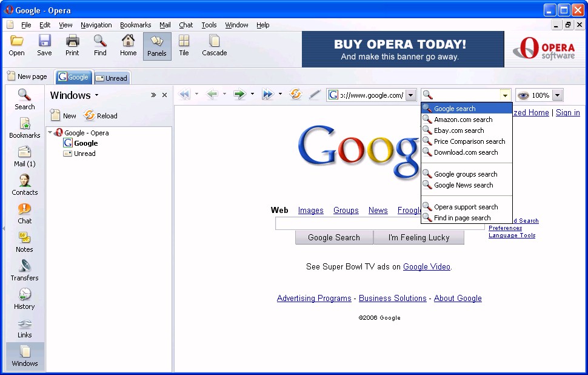This screenshot has height=375, width=588.
Task: Open the Bookmarks menu
Action: pos(135,25)
